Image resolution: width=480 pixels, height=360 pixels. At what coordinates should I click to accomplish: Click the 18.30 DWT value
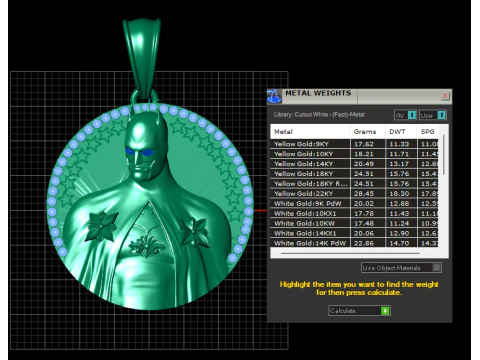click(x=399, y=194)
